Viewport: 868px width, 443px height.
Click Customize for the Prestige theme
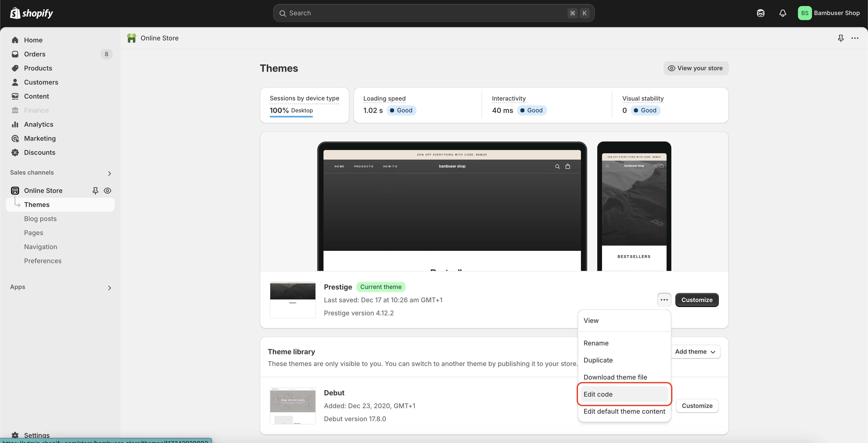[696, 300]
